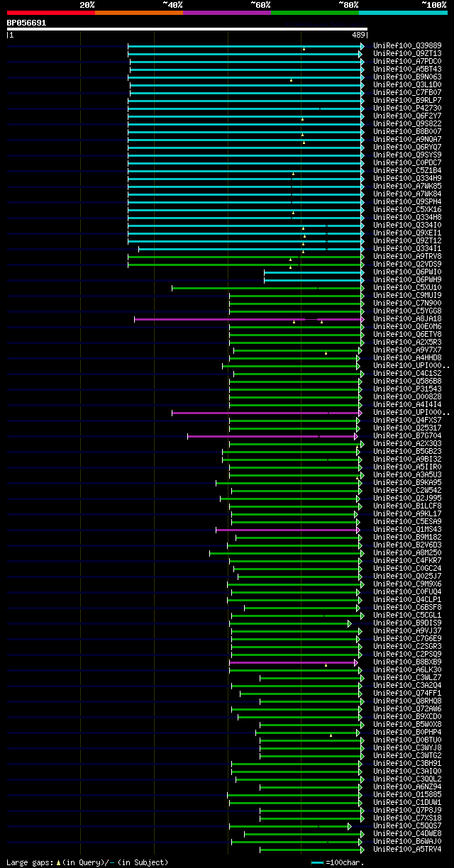The image size is (454, 868).
Task: Click the purple ~60% identity legend bar
Action: [x=226, y=13]
